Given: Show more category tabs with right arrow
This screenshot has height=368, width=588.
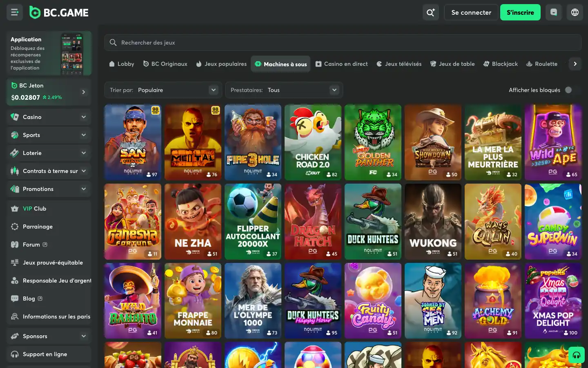Looking at the screenshot, I should (x=575, y=64).
